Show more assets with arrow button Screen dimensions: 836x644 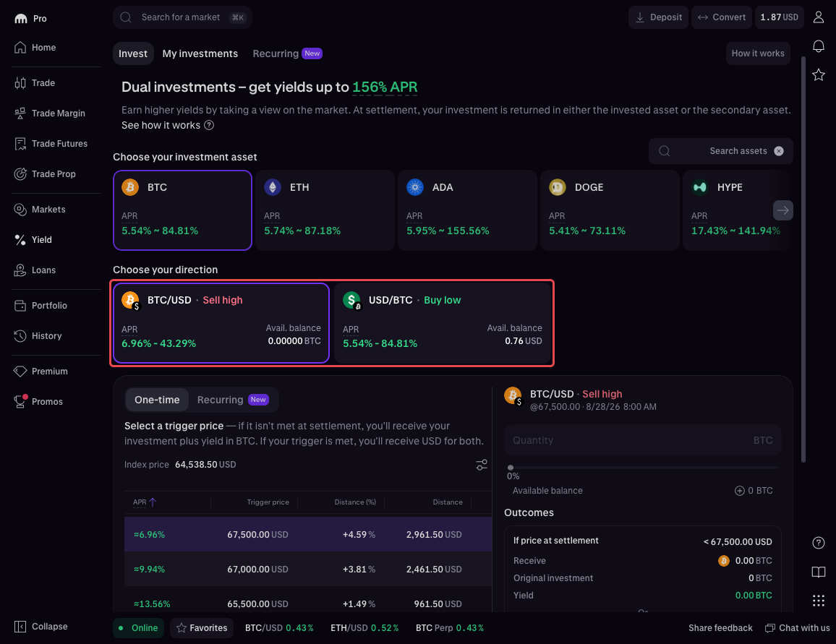coord(782,210)
